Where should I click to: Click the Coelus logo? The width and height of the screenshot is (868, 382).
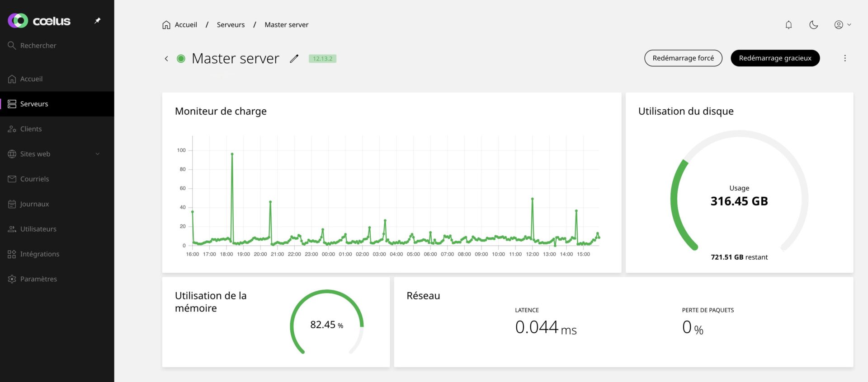[39, 21]
